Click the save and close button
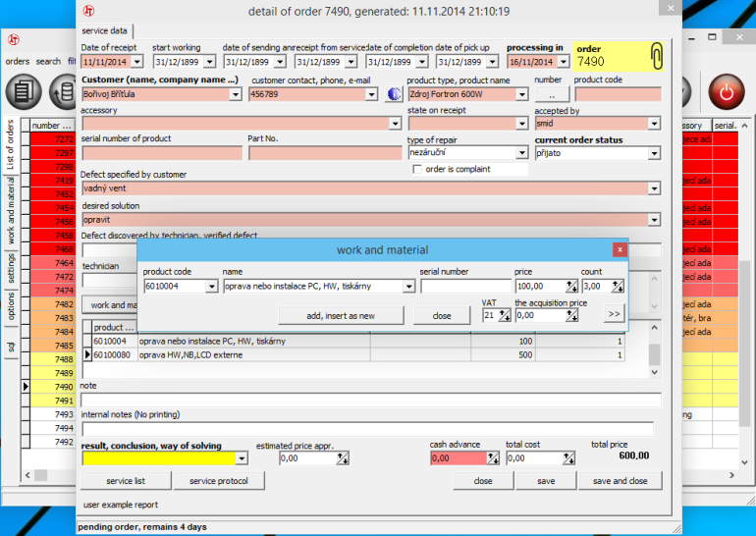The image size is (756, 536). coord(621,481)
